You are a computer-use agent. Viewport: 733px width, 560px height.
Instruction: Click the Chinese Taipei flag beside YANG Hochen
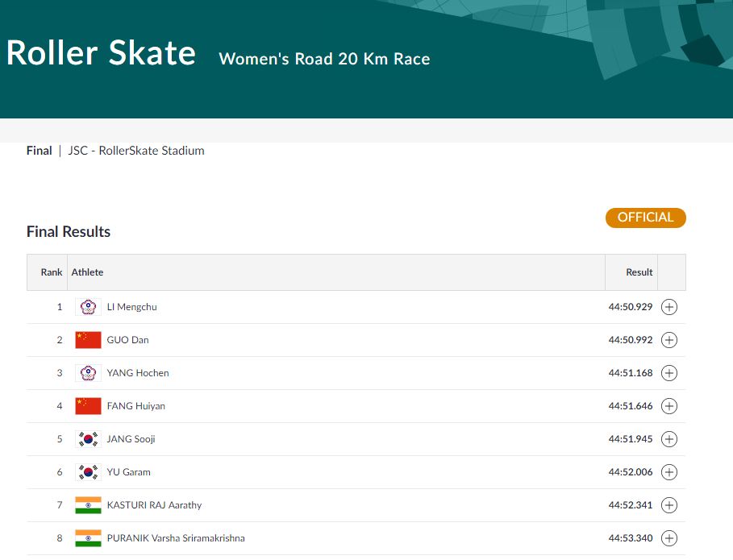[x=88, y=373]
